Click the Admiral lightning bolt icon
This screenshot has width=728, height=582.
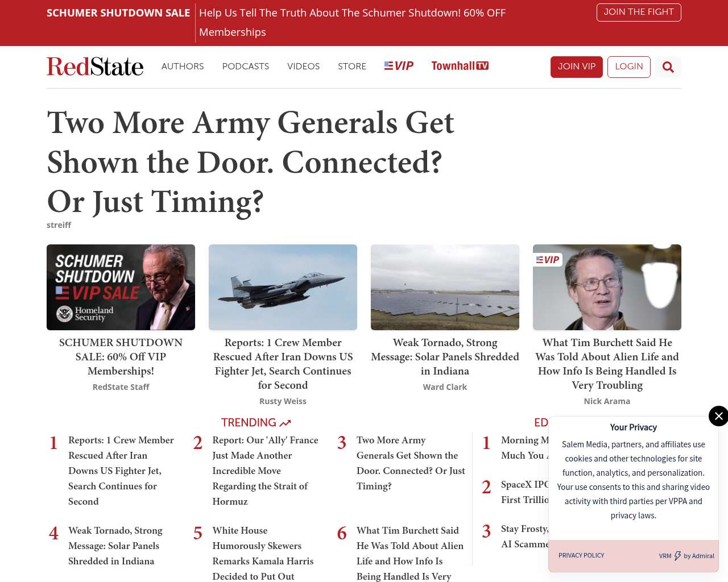(x=677, y=556)
